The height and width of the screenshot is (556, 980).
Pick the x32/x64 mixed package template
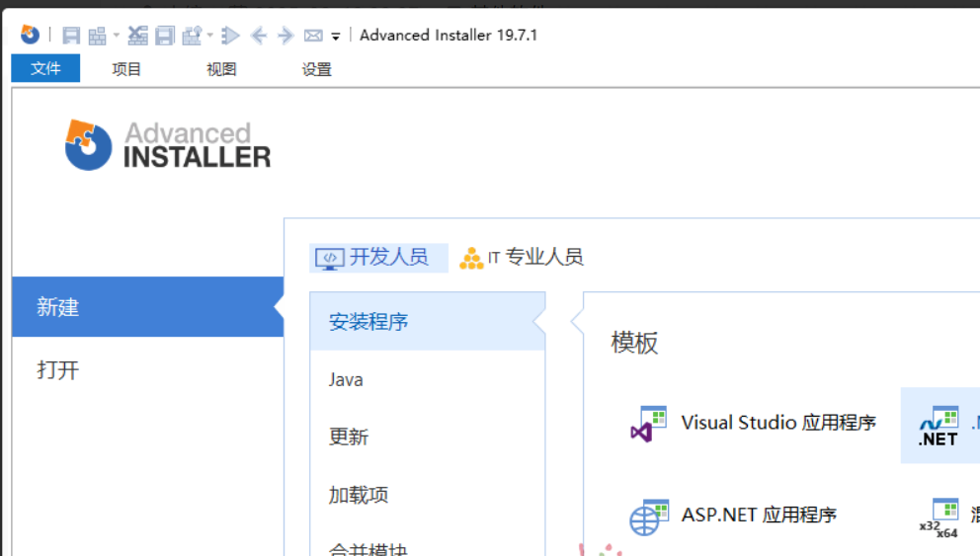[x=939, y=516]
